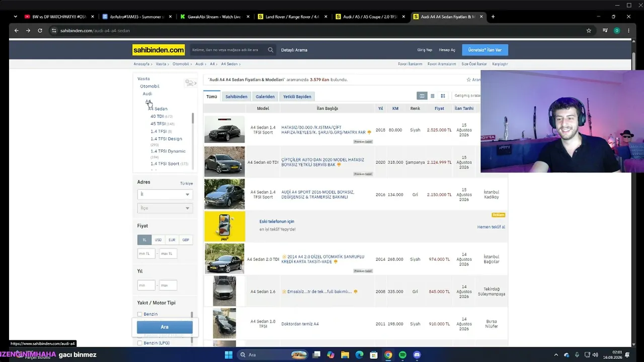Screen dimensions: 644x362
Task: Show hidden system tray icons
Action: click(556, 355)
